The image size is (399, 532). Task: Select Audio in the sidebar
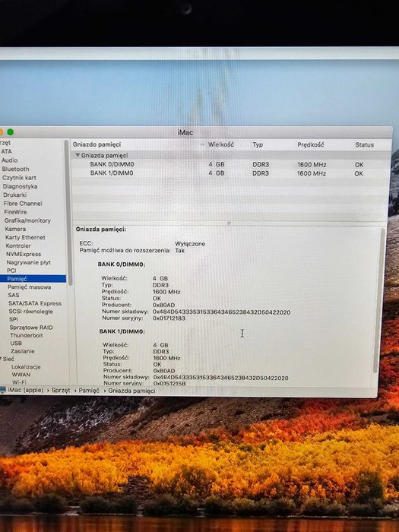[9, 160]
